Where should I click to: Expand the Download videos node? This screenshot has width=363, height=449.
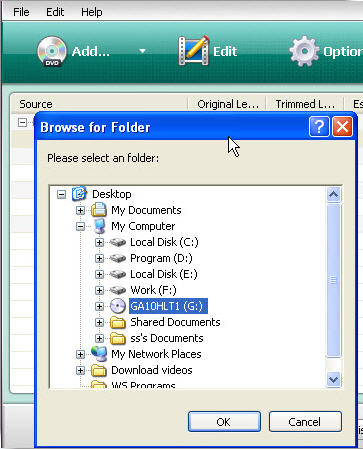click(x=80, y=370)
